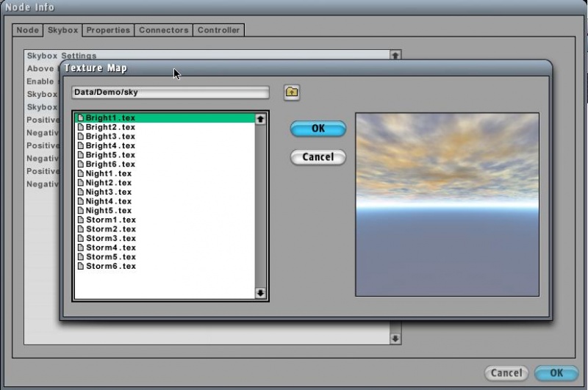Click the Bright1.tex file icon
This screenshot has height=390, width=588.
tap(81, 118)
